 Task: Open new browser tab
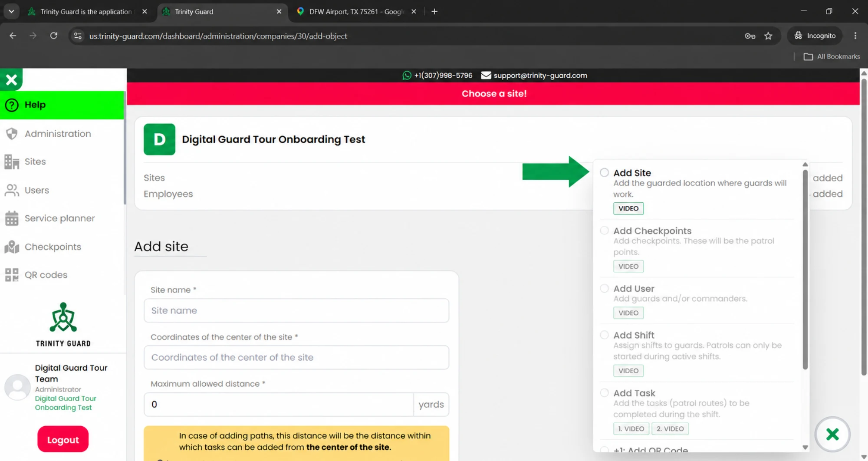[x=434, y=12]
